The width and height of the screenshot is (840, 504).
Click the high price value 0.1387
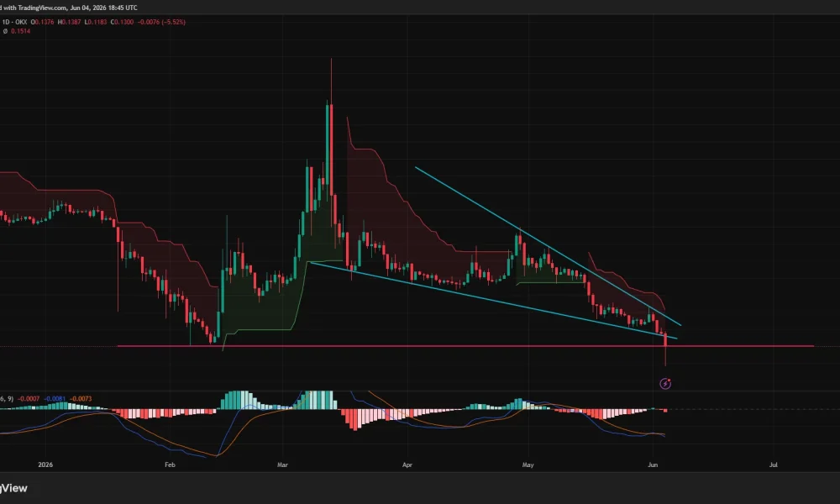click(x=70, y=22)
